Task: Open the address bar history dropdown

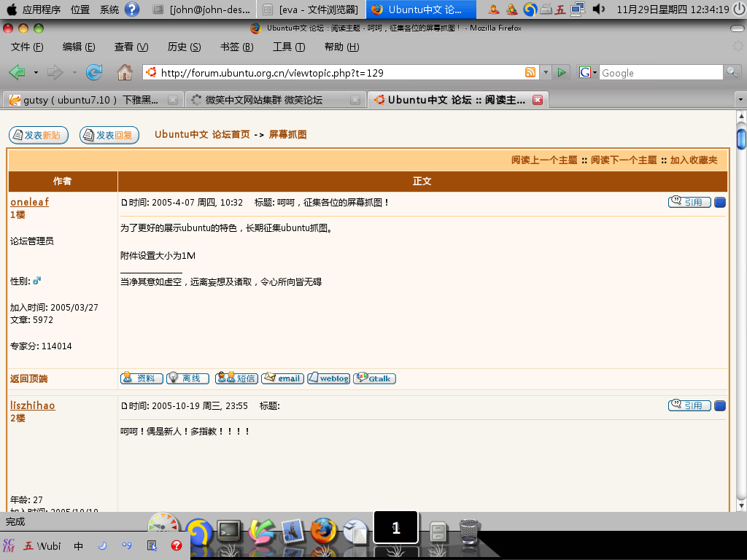Action: pos(546,72)
